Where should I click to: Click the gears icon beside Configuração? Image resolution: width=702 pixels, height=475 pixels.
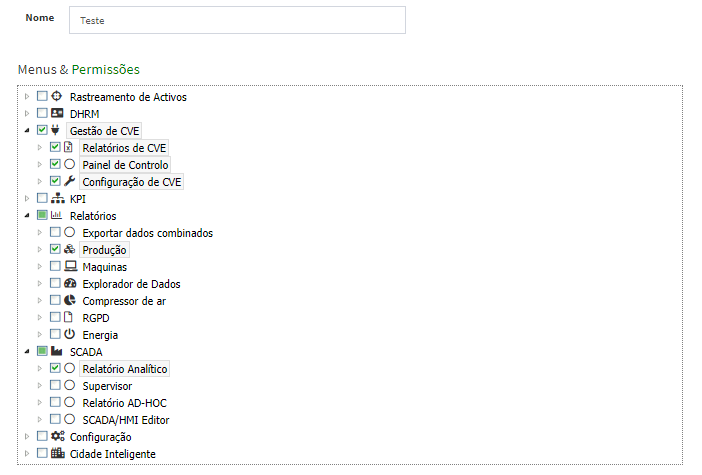tap(57, 437)
